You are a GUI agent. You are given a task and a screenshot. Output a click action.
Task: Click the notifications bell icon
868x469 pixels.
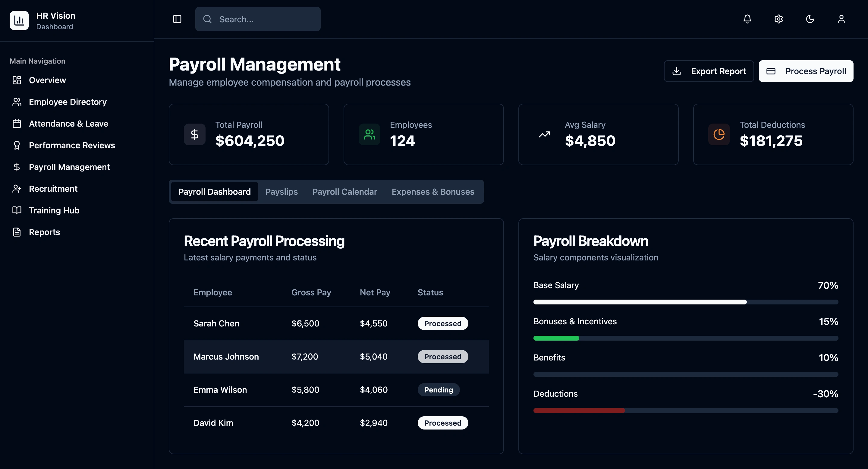747,19
